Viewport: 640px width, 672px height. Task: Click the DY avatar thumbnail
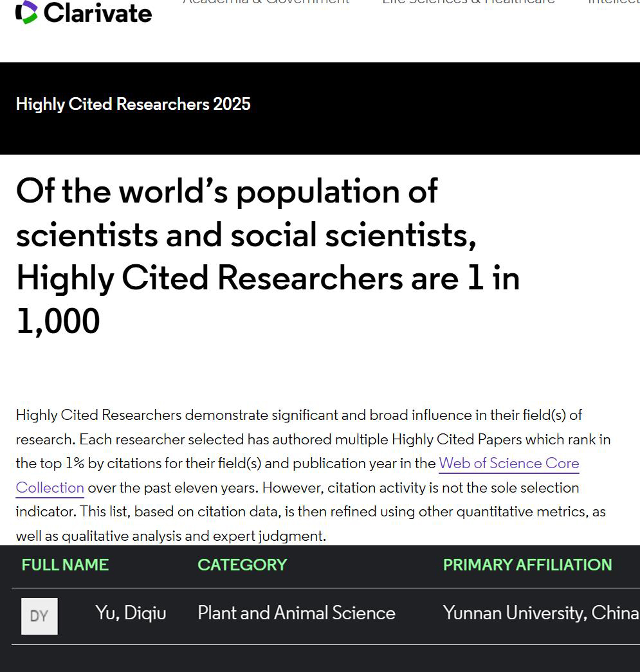click(39, 616)
